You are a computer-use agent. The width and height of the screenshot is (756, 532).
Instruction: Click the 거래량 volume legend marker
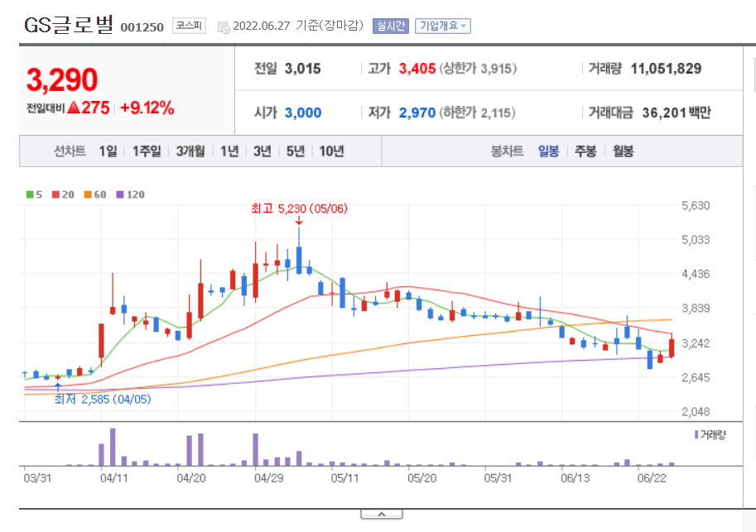(710, 435)
